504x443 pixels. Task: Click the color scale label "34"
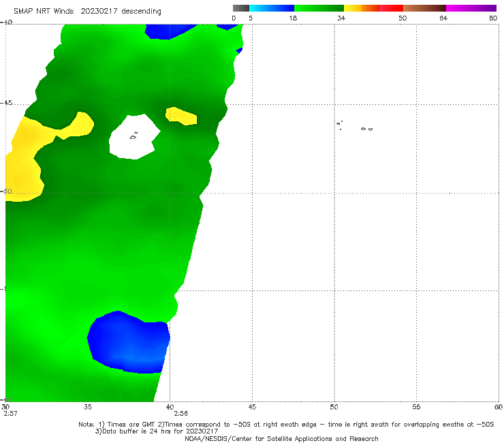[341, 18]
